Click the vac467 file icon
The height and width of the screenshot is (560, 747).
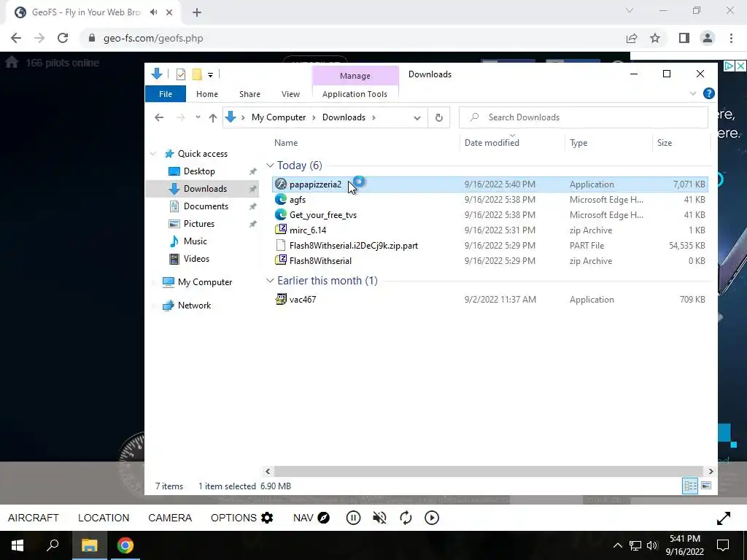pos(281,299)
